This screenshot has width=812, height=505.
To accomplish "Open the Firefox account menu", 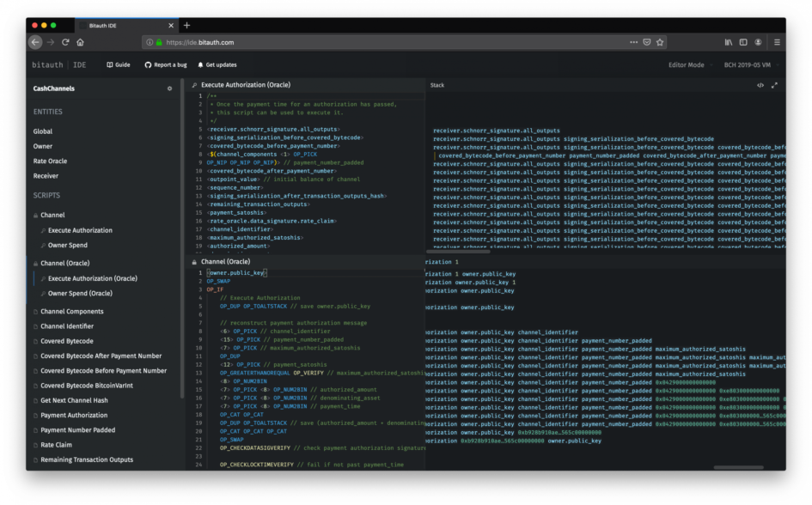I will [x=758, y=42].
